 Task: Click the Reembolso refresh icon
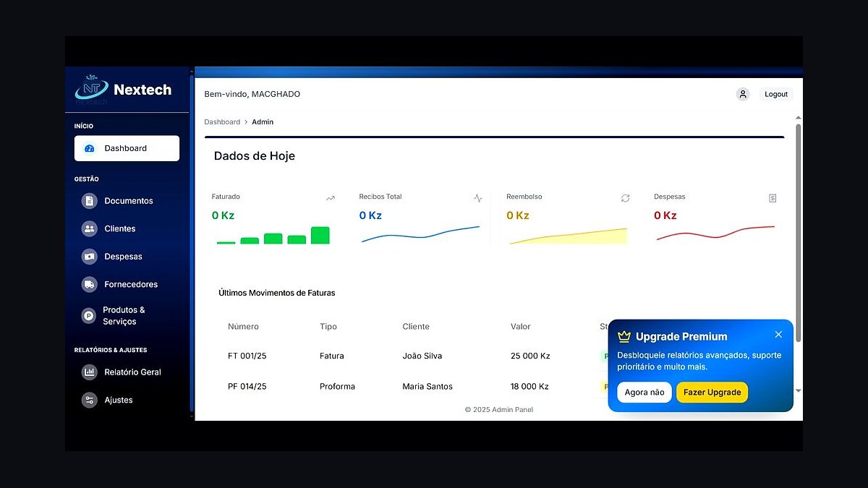(625, 198)
